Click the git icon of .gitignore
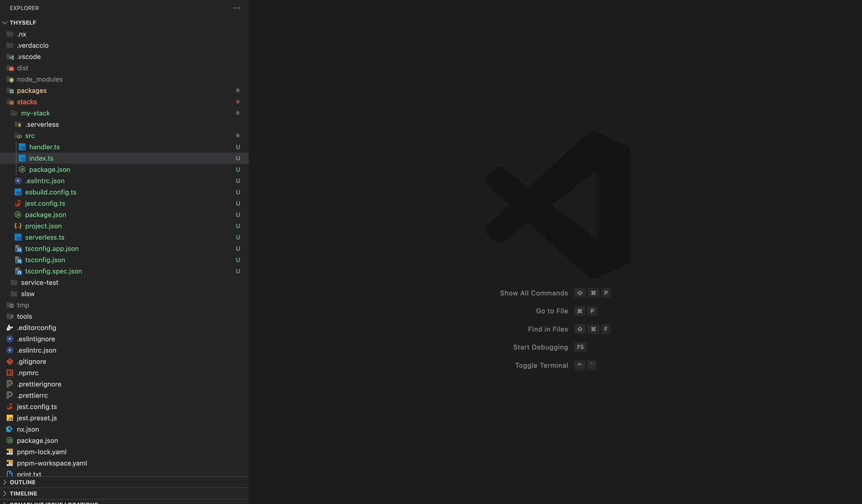This screenshot has height=504, width=862. coord(10,362)
